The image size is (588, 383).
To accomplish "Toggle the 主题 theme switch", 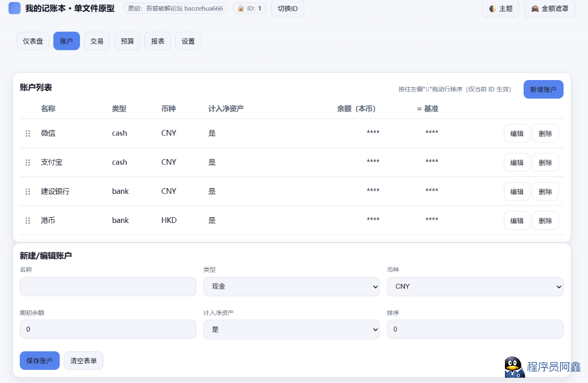I will (x=500, y=9).
